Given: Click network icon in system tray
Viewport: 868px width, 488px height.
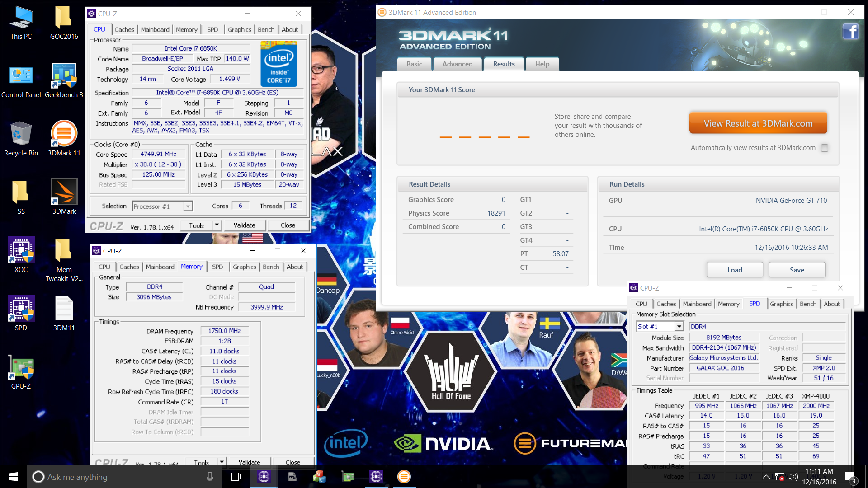Looking at the screenshot, I should click(x=779, y=477).
